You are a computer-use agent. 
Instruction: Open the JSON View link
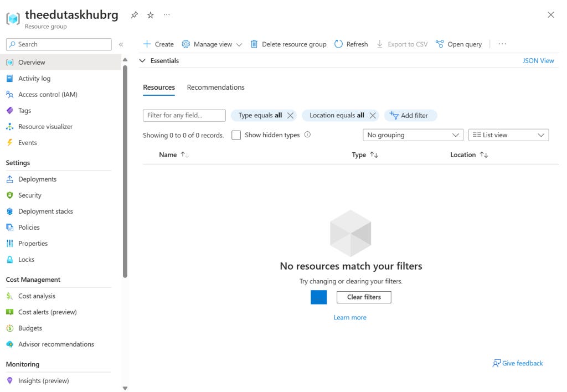(538, 60)
